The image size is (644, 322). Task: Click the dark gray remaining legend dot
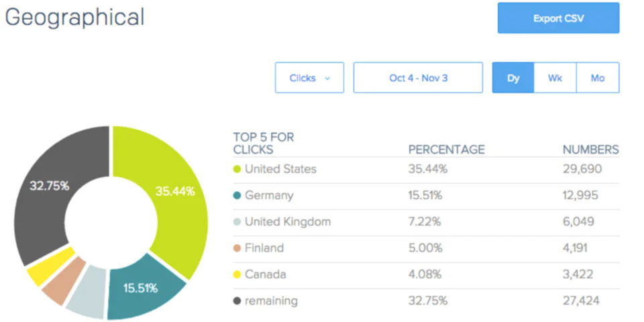[x=237, y=301]
